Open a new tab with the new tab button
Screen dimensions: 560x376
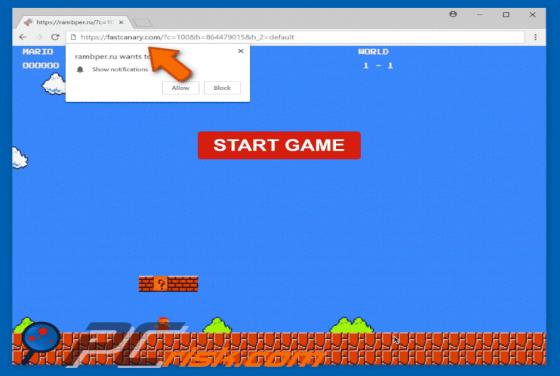coord(142,22)
